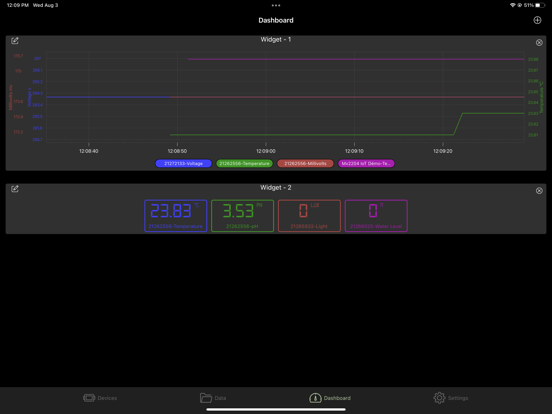The image size is (552, 414).
Task: Tap the battery indicator in status bar
Action: (x=540, y=5)
